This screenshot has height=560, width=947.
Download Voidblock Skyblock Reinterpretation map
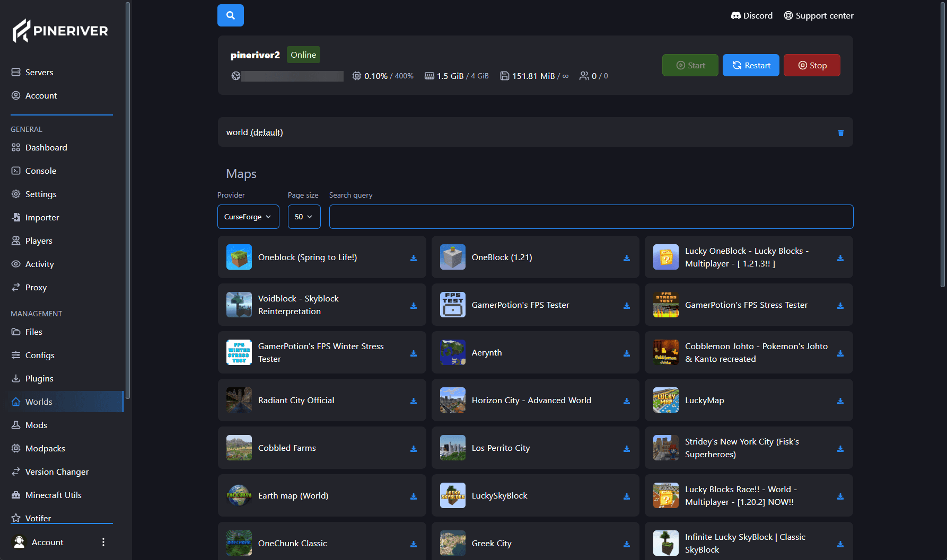click(414, 306)
